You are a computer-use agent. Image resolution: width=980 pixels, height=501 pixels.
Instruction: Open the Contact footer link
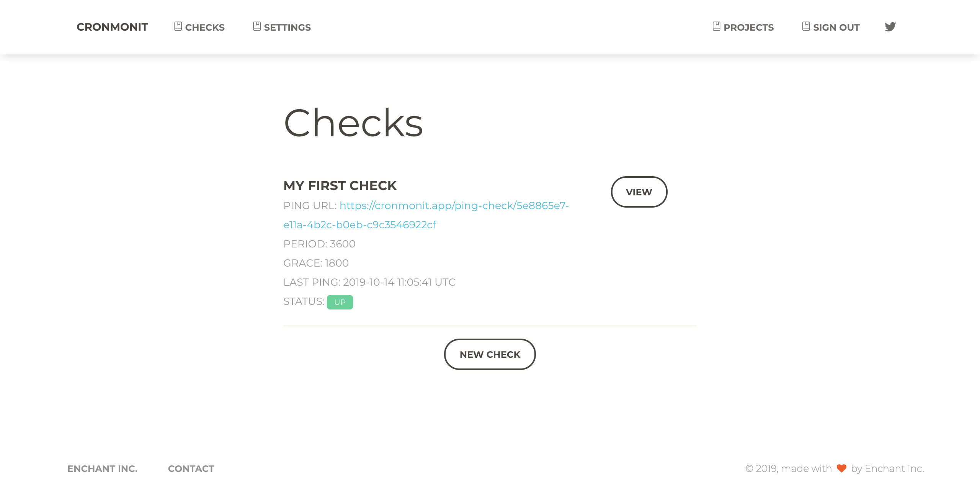191,469
